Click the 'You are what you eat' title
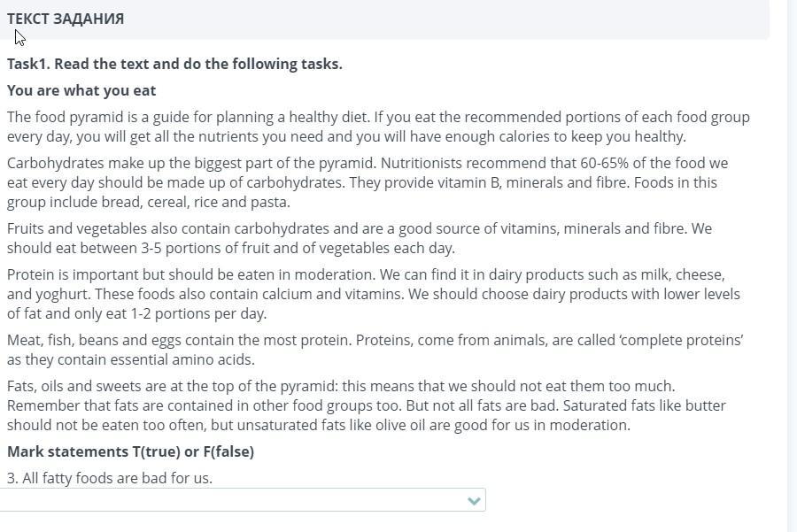Image resolution: width=797 pixels, height=532 pixels. pos(81,90)
